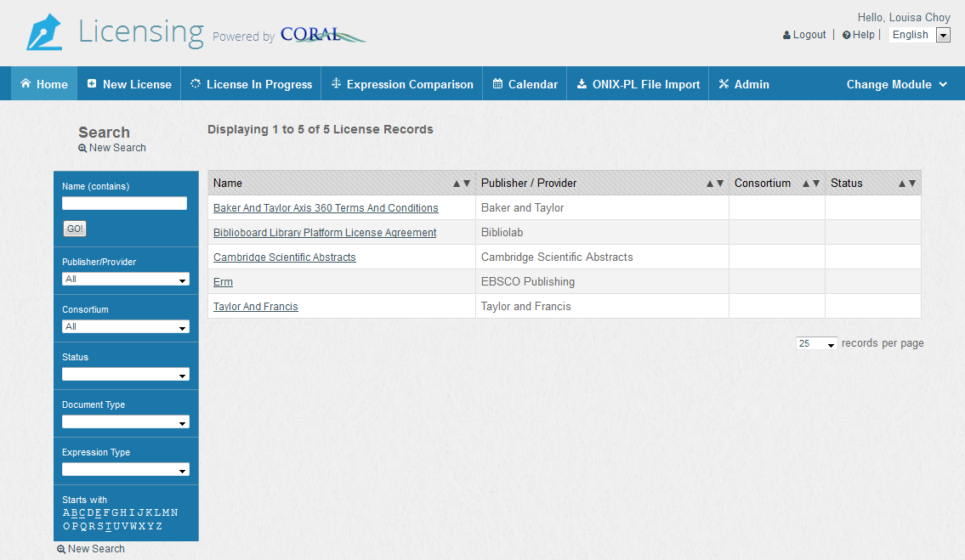This screenshot has height=560, width=965.
Task: Click the Name (contains) text field
Action: click(x=124, y=203)
